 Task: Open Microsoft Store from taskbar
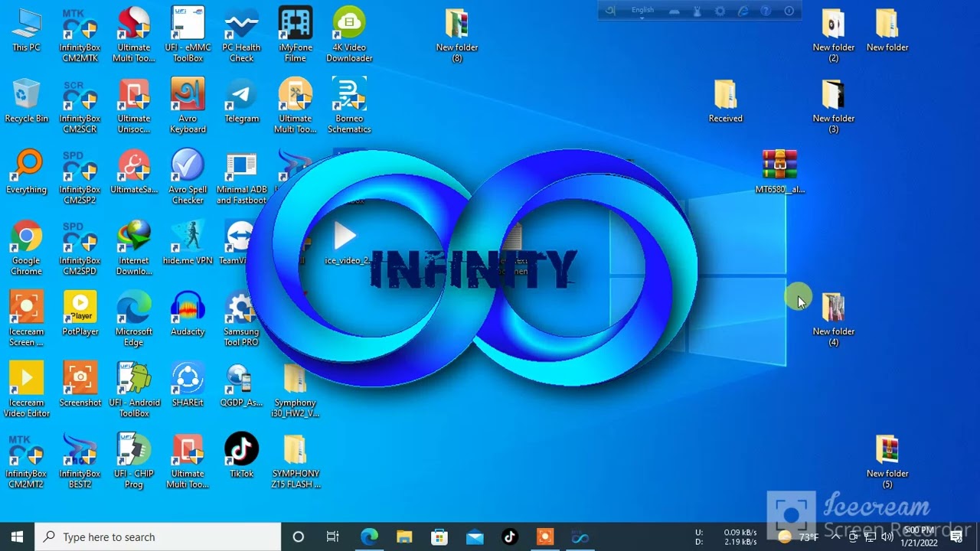click(x=439, y=537)
